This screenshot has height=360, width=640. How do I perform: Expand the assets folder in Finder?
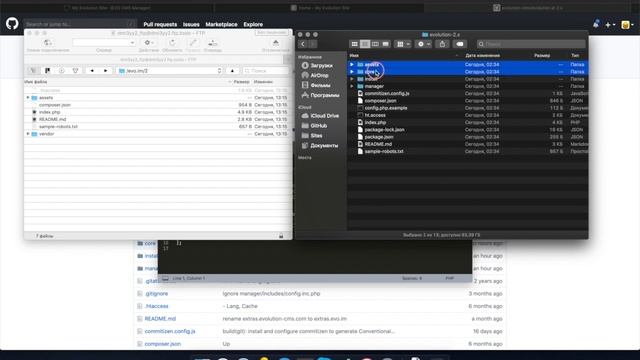pyautogui.click(x=352, y=64)
